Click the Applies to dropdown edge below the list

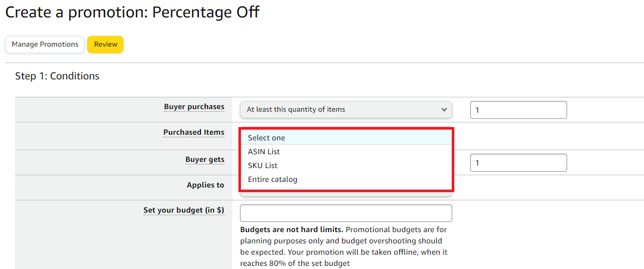coord(346,194)
